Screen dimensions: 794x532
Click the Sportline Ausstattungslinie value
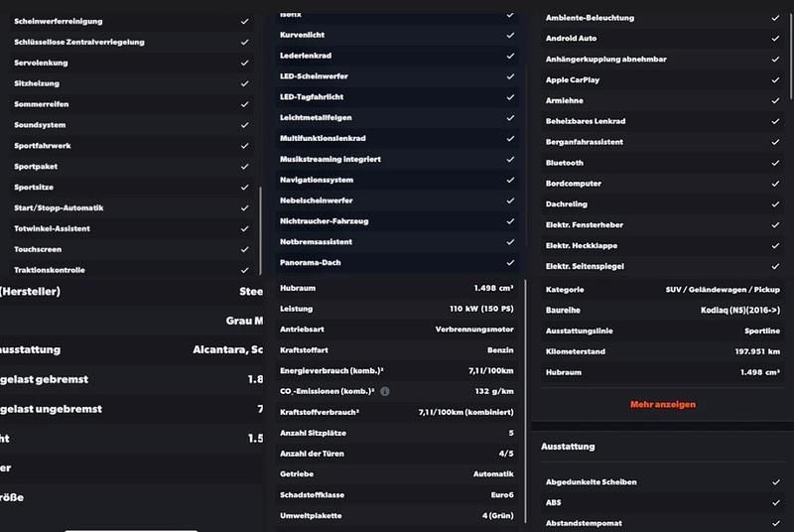tap(759, 332)
